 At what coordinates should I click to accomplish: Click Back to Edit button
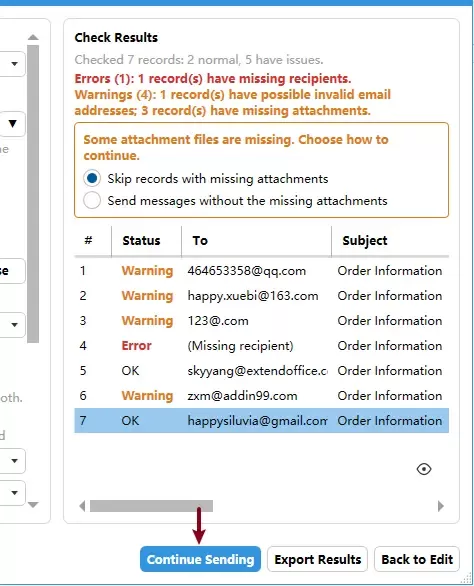point(417,559)
